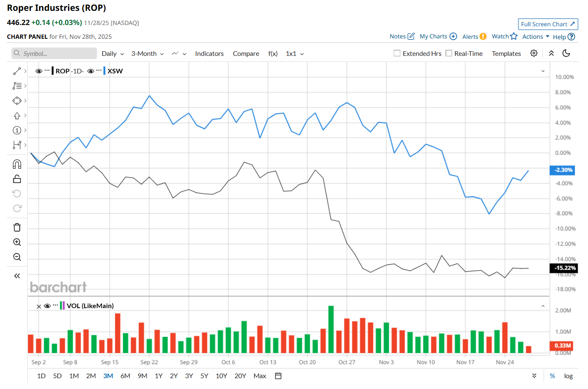Viewport: 588px width, 389px height.
Task: Enable the Extended Hrs checkbox
Action: point(397,53)
